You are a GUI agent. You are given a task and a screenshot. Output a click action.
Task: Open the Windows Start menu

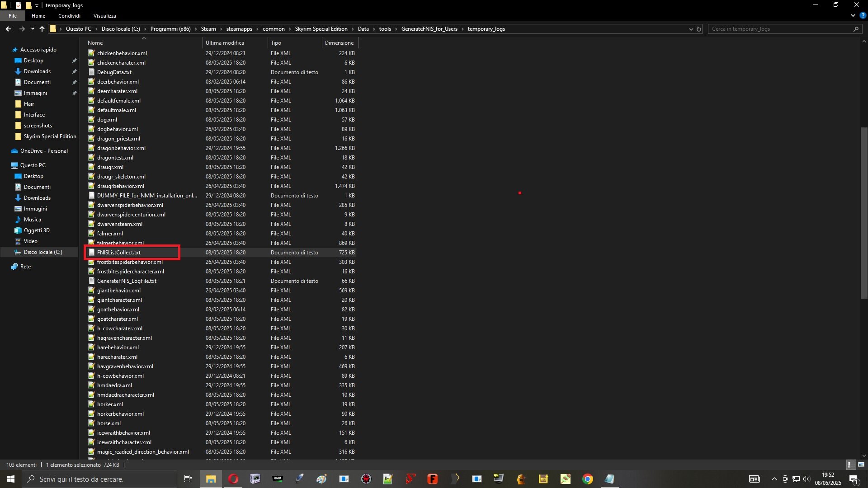(x=11, y=479)
